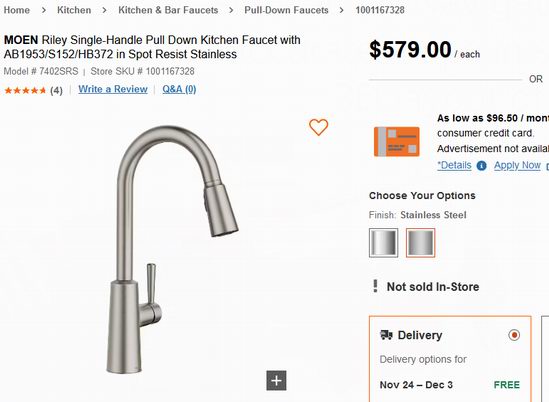Choose the chrome finish swatch
549x402 pixels.
coord(383,243)
